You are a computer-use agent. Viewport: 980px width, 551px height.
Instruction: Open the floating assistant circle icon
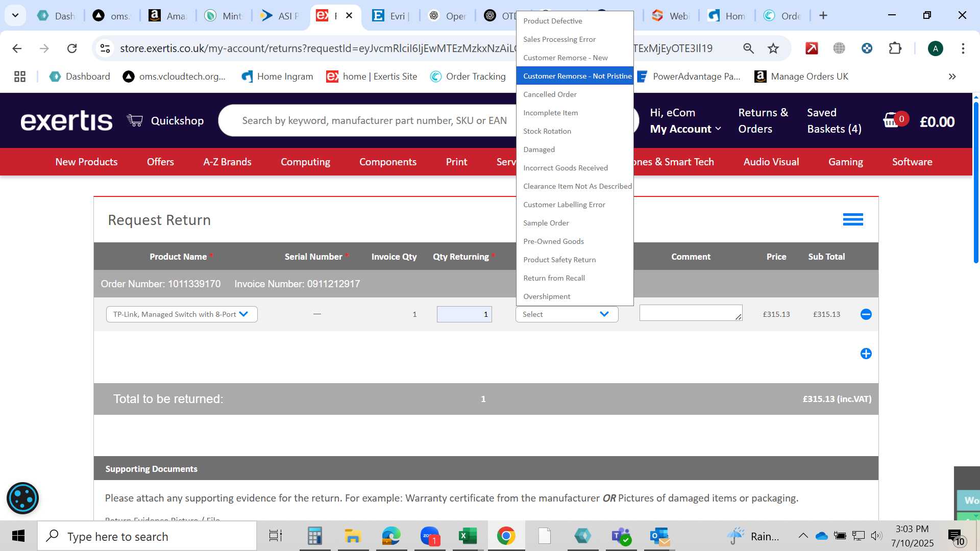pyautogui.click(x=22, y=498)
